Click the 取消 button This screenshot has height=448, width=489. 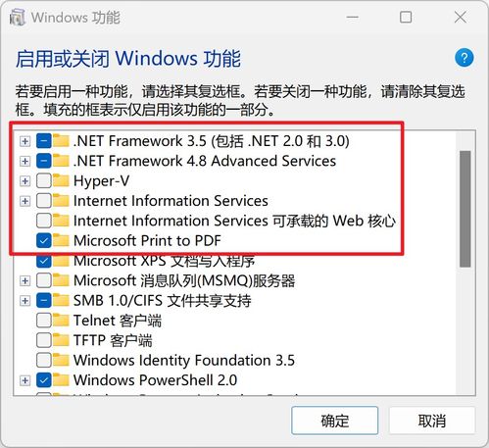432,421
